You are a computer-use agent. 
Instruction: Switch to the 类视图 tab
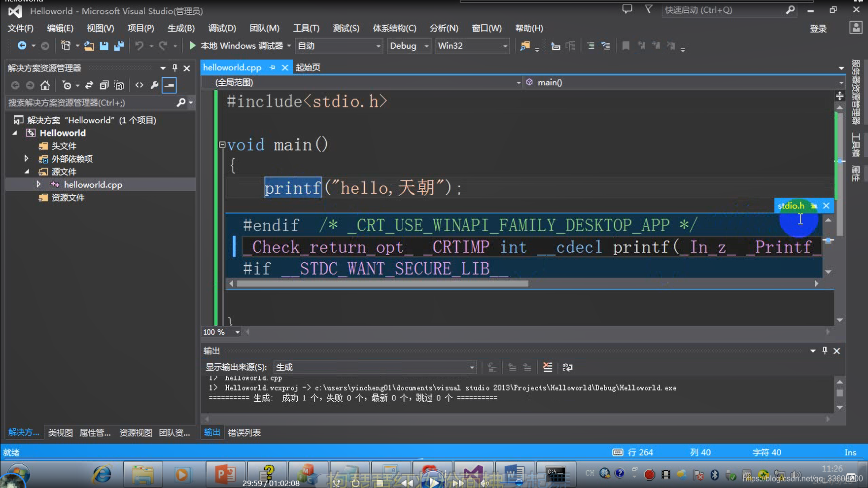[61, 433]
